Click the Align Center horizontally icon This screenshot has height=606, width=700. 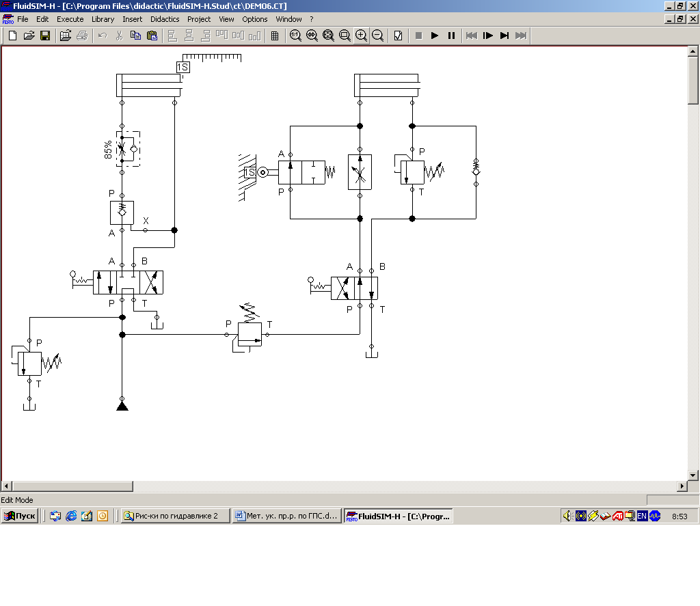189,36
